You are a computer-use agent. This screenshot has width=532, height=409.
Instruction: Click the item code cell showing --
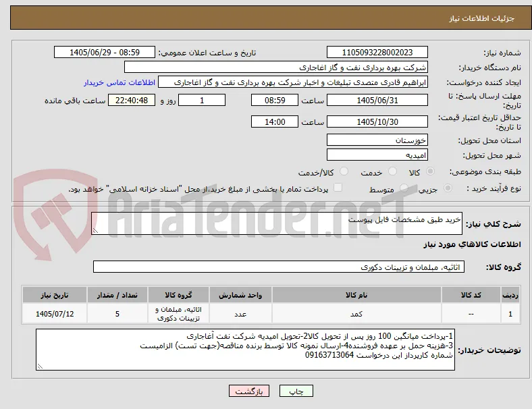471,314
